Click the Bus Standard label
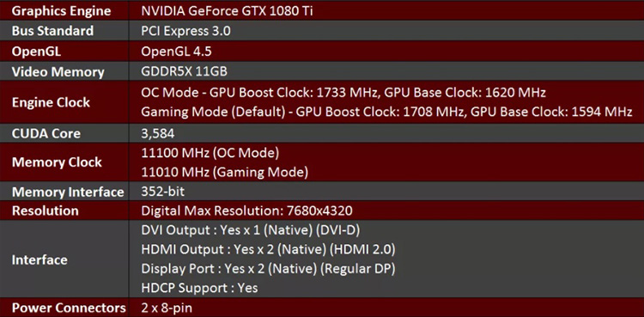Viewport: 644px width, 317px height. pyautogui.click(x=52, y=31)
